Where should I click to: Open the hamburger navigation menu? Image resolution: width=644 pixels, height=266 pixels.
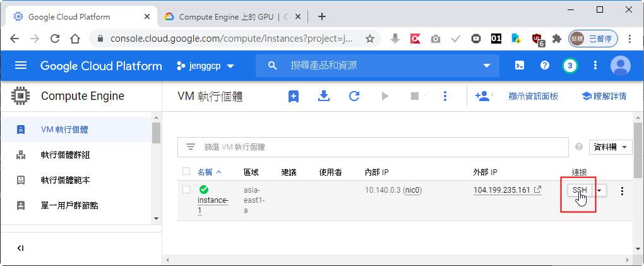tap(21, 65)
